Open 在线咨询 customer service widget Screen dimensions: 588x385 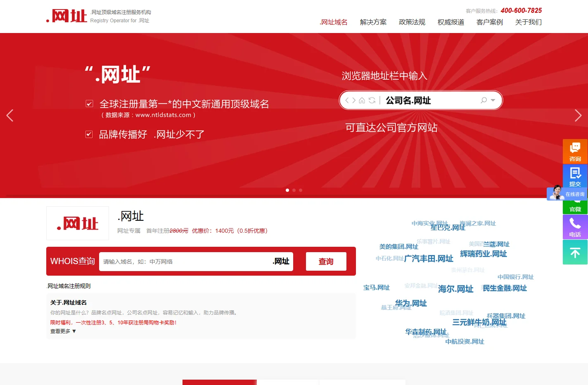point(567,193)
